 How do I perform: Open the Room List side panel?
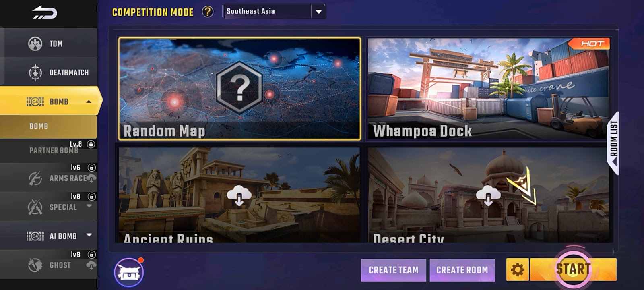coord(613,143)
